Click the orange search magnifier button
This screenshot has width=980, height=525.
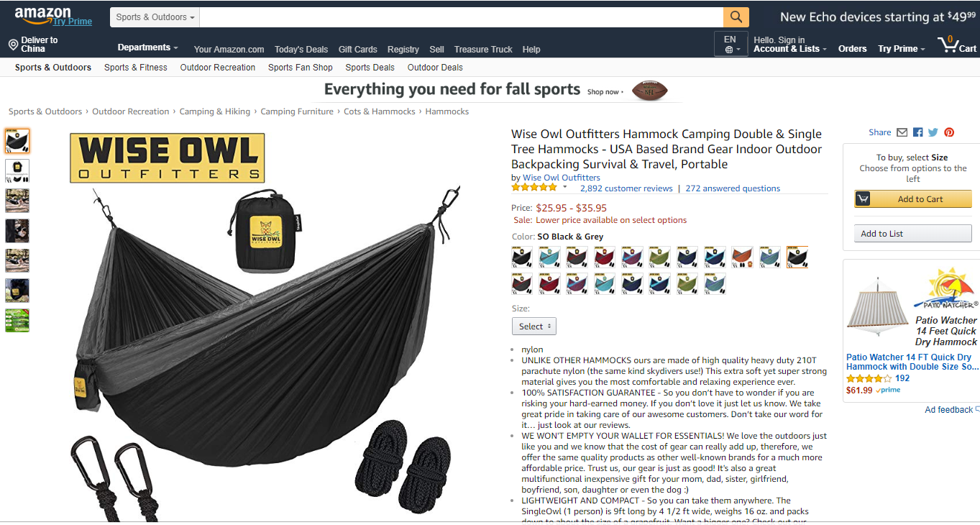point(736,17)
